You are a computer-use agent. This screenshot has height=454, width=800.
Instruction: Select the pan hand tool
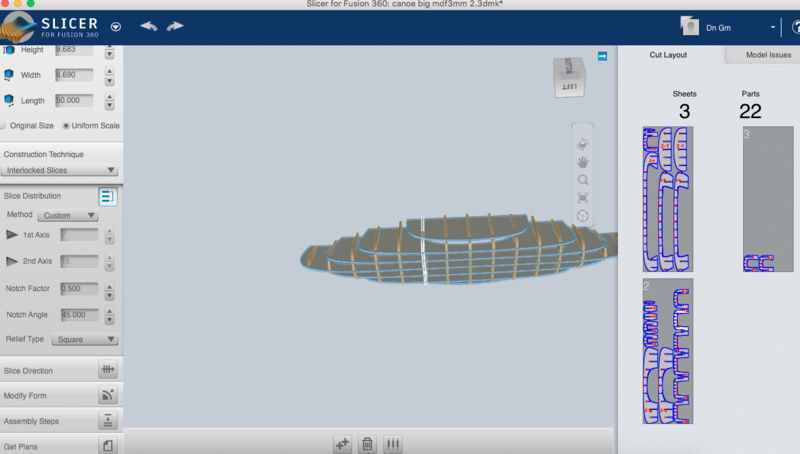click(x=583, y=162)
